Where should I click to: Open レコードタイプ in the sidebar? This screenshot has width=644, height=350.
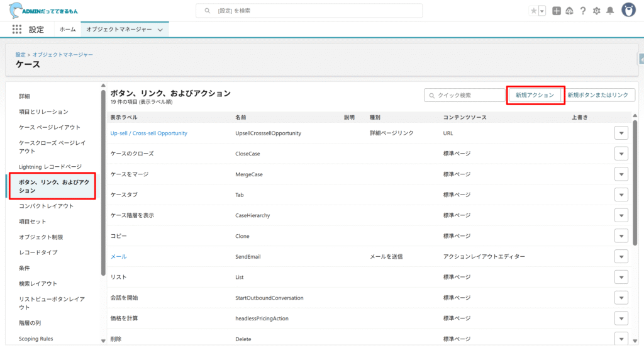tap(38, 252)
